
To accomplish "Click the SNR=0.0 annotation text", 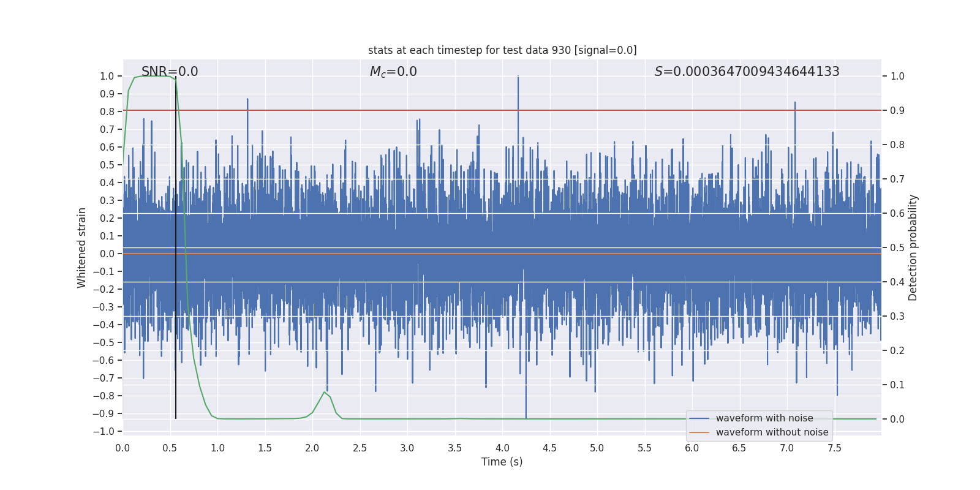I will 170,72.
